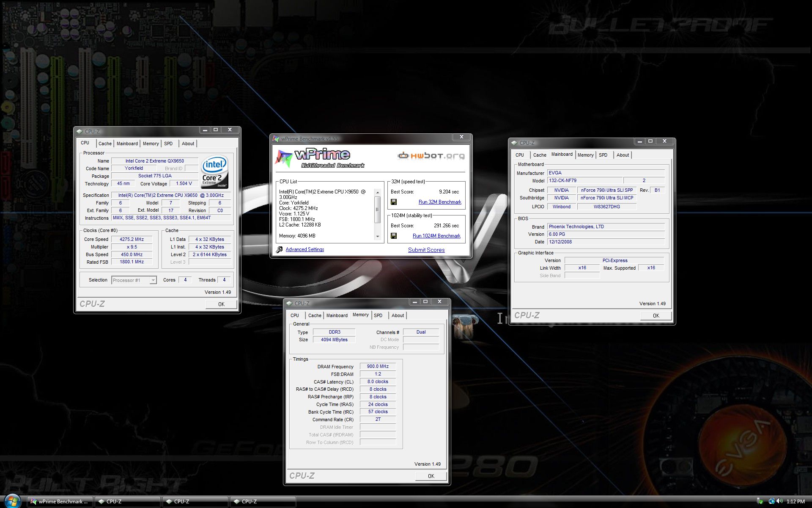The width and height of the screenshot is (812, 508).
Task: Switch to the About tab in the CPU-Z Mainboard window
Action: [623, 155]
